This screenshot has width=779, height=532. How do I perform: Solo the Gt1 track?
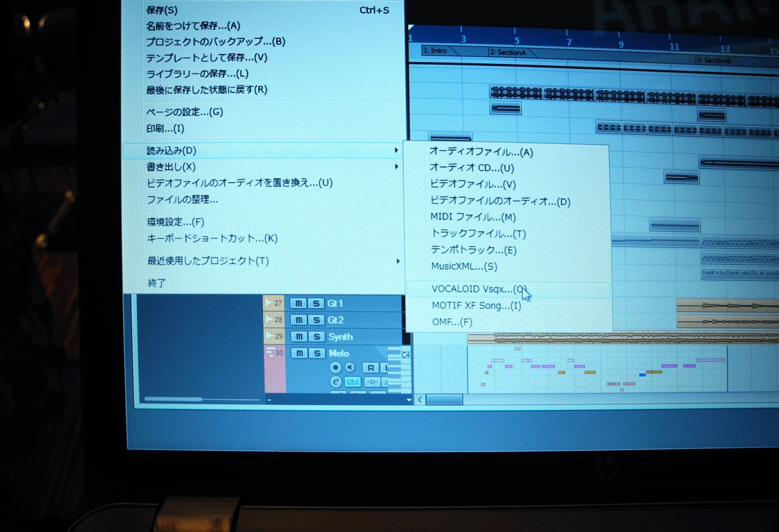tap(316, 304)
